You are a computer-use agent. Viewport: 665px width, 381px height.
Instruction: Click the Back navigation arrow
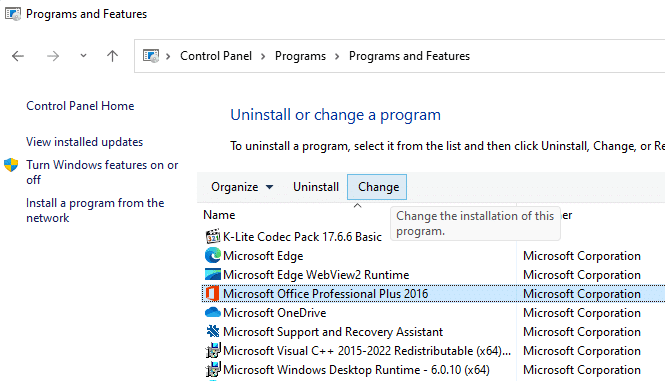(x=18, y=56)
